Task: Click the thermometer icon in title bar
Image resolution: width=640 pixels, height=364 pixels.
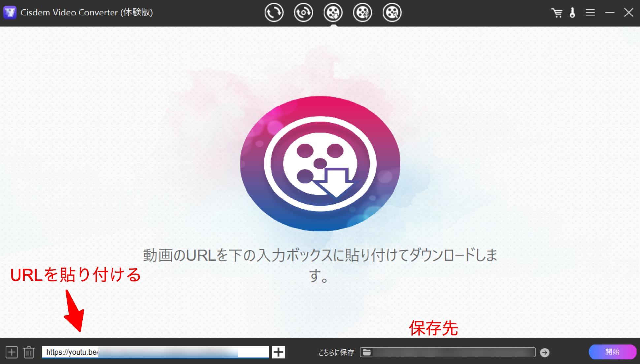Action: pyautogui.click(x=572, y=13)
